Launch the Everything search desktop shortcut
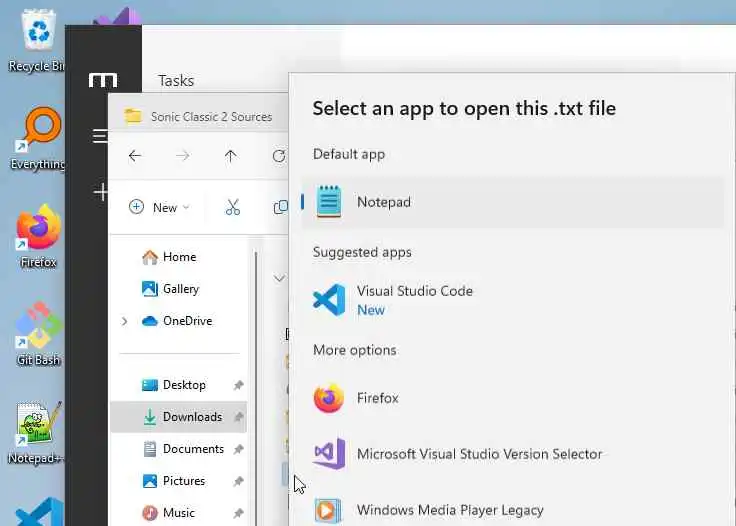The height and width of the screenshot is (526, 736). click(38, 138)
